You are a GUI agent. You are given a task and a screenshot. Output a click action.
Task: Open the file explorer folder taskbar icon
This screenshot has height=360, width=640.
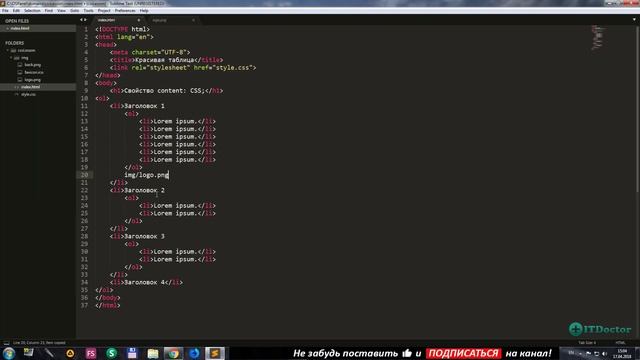coord(153,353)
